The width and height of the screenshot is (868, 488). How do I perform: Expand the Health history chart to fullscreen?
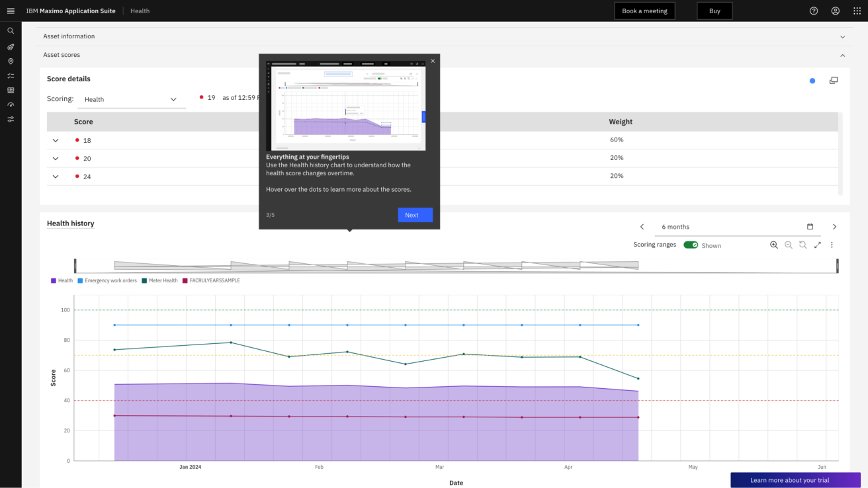pos(817,245)
